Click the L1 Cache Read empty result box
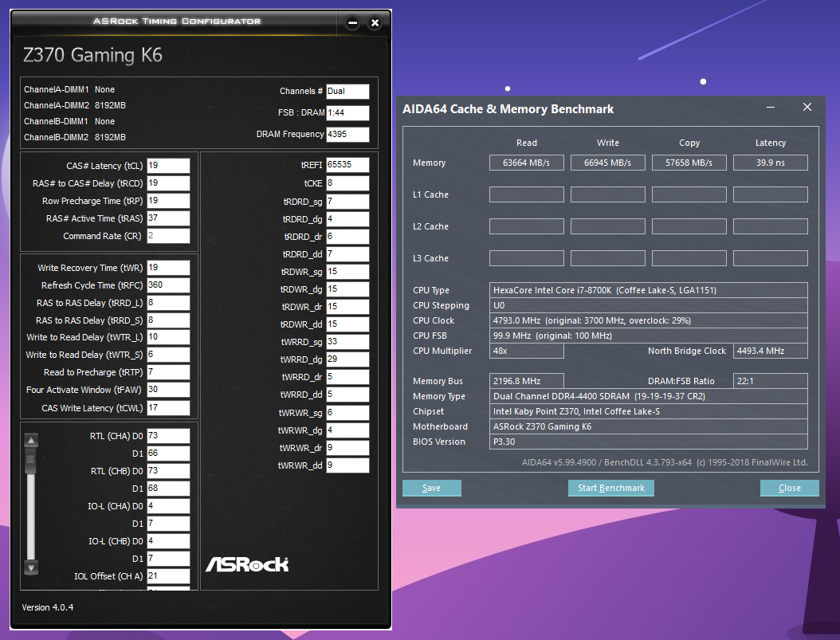The width and height of the screenshot is (840, 640). (x=526, y=194)
